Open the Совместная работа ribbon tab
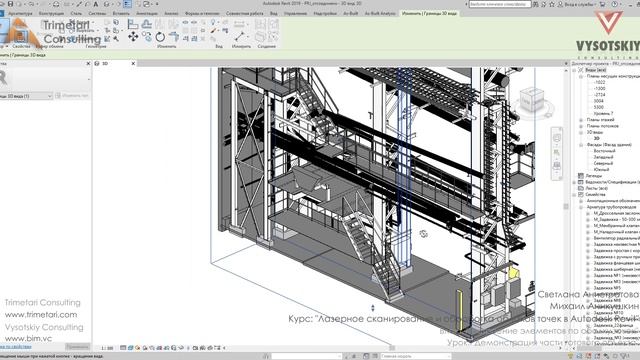Viewport: 640px width, 360px height. pos(244,13)
